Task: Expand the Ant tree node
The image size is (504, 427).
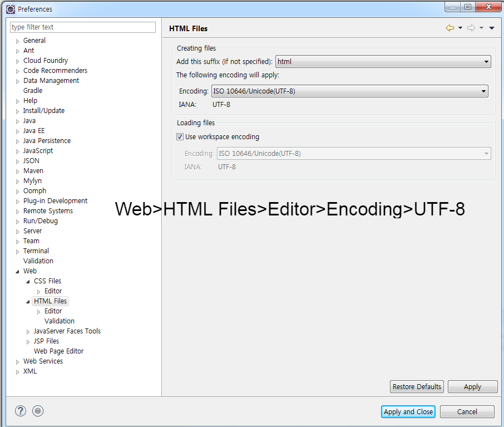Action: [x=17, y=51]
